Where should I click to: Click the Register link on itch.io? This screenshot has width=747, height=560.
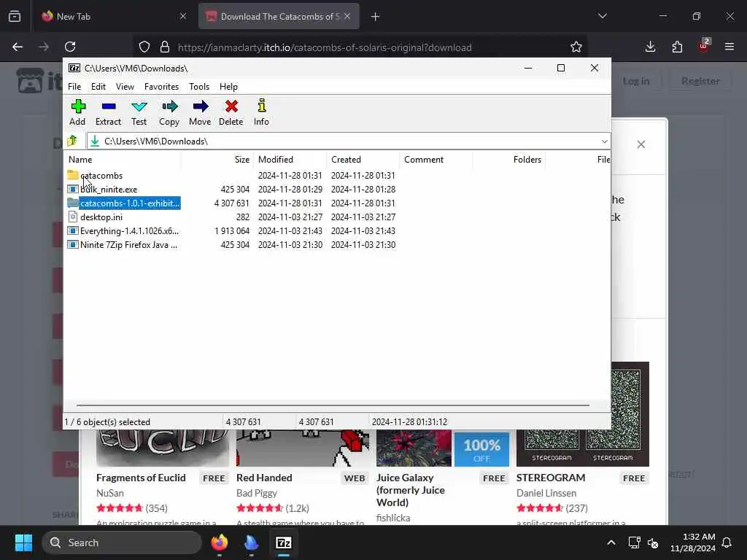[700, 81]
